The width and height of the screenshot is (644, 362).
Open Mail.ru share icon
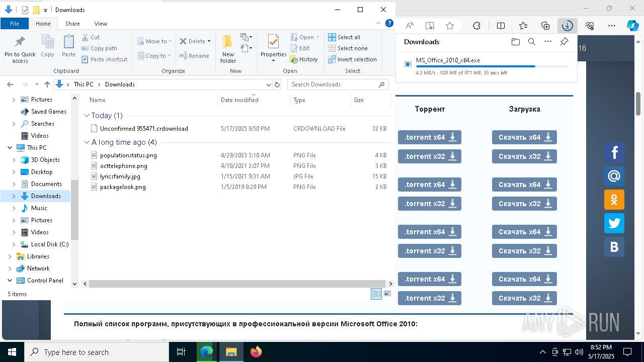click(x=614, y=176)
